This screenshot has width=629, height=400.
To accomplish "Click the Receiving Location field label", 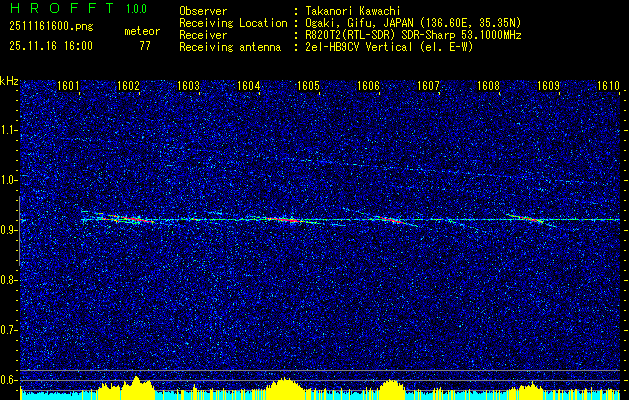I will coord(233,23).
